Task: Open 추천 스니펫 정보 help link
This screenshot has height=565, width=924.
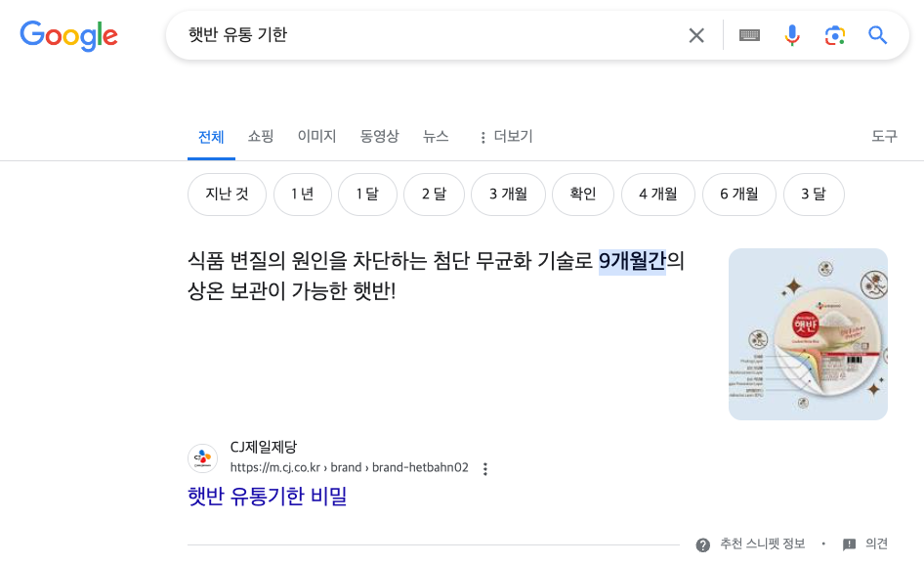Action: [752, 544]
